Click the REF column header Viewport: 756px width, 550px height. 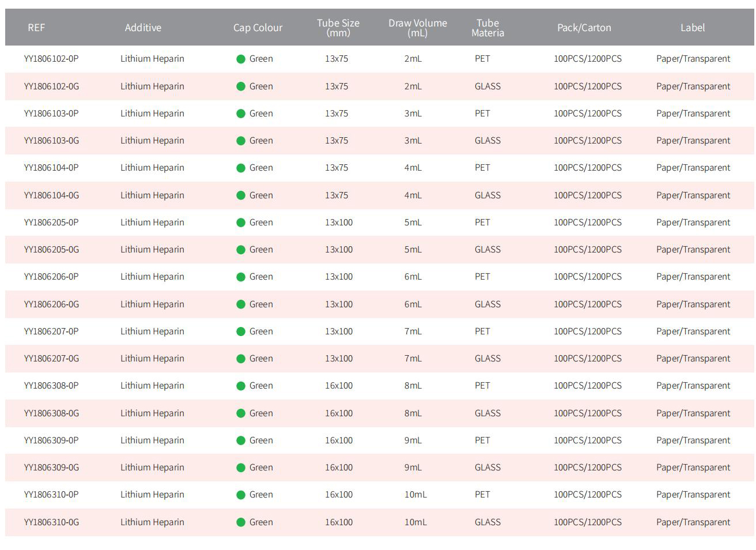pyautogui.click(x=36, y=28)
